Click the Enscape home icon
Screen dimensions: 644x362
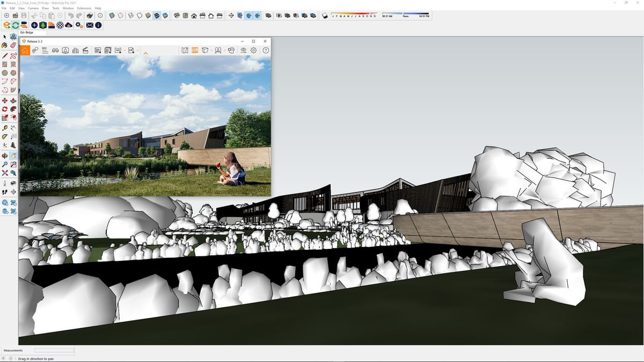[x=25, y=49]
